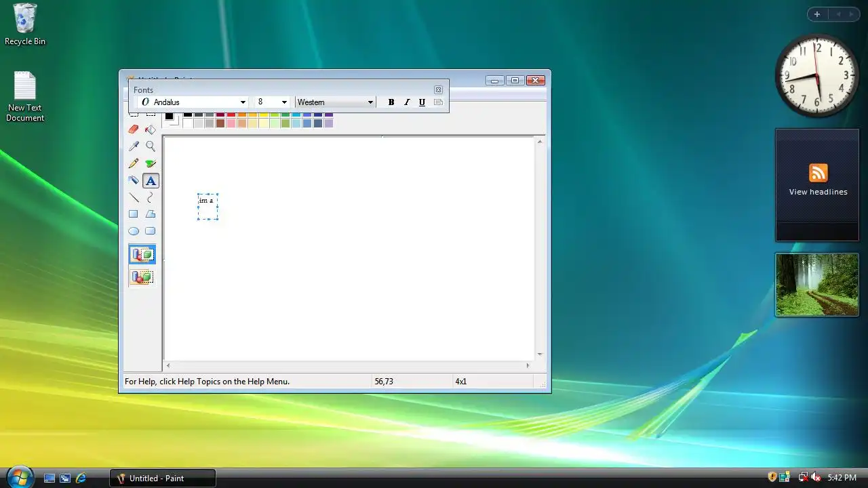
Task: Toggle Underline in the Fonts toolbar
Action: [x=422, y=102]
